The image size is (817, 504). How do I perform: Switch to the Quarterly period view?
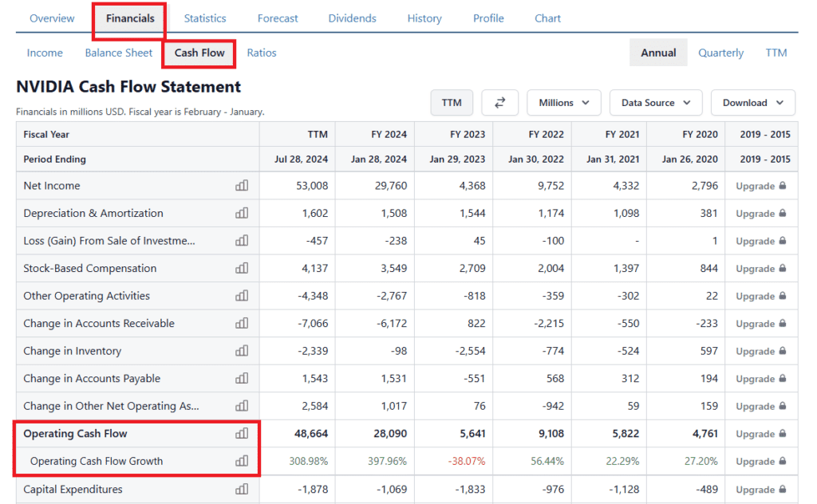pos(720,53)
